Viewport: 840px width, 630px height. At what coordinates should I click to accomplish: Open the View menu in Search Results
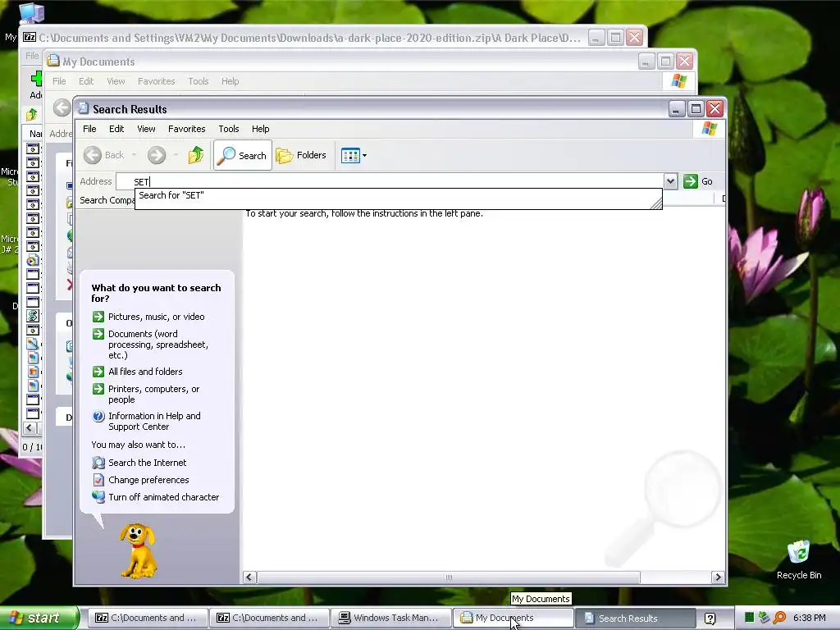click(146, 129)
